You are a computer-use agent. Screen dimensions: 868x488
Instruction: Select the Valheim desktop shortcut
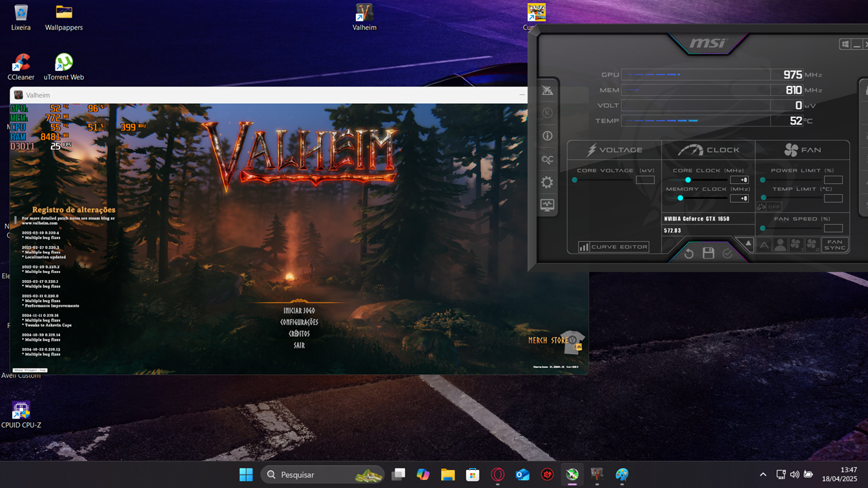coord(364,17)
